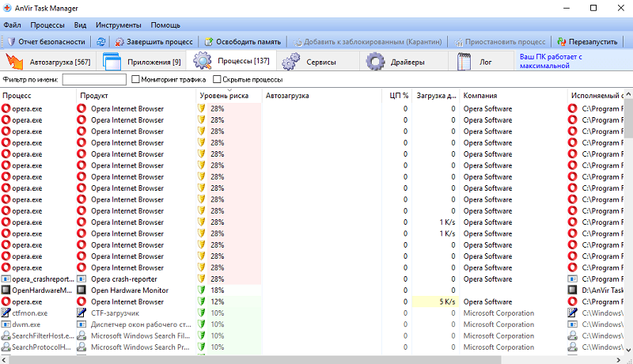Click the ctfmon.exe process icon

pyautogui.click(x=6, y=313)
